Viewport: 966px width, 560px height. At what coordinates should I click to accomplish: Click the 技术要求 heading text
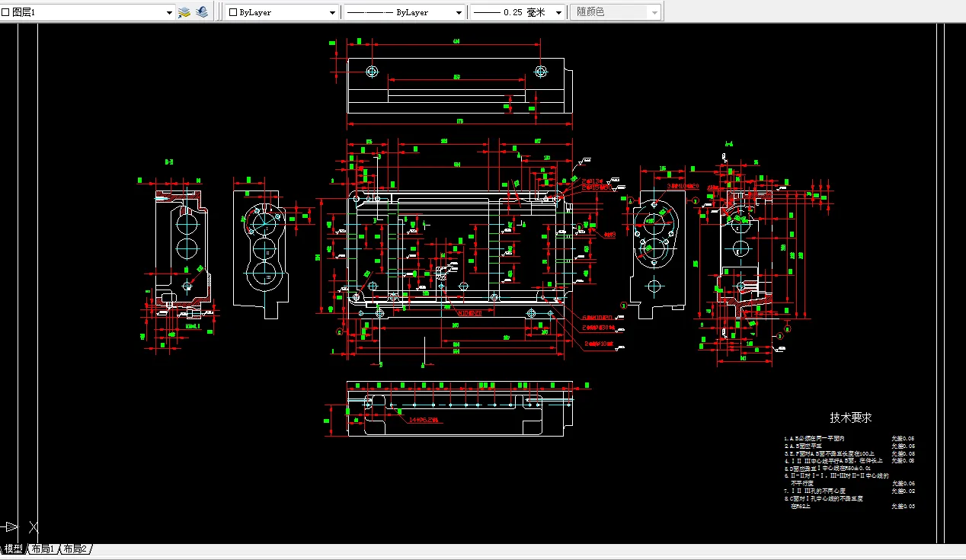(851, 418)
